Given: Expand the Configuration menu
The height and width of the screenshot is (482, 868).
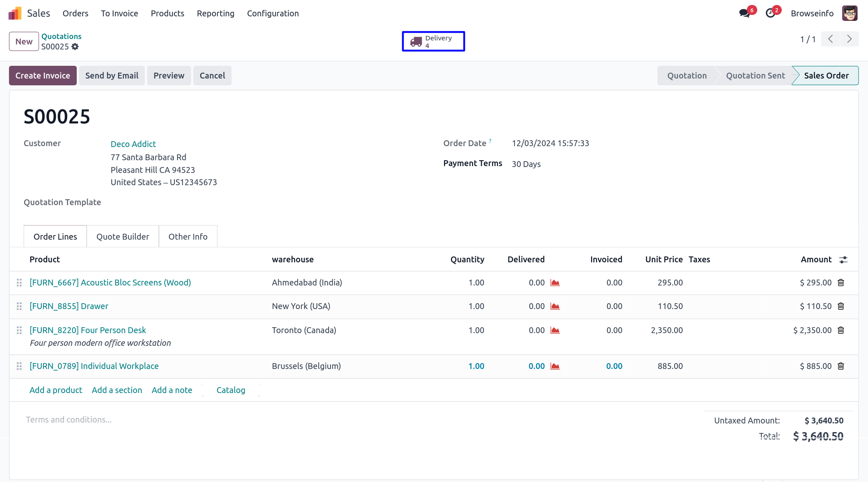Looking at the screenshot, I should (x=272, y=14).
